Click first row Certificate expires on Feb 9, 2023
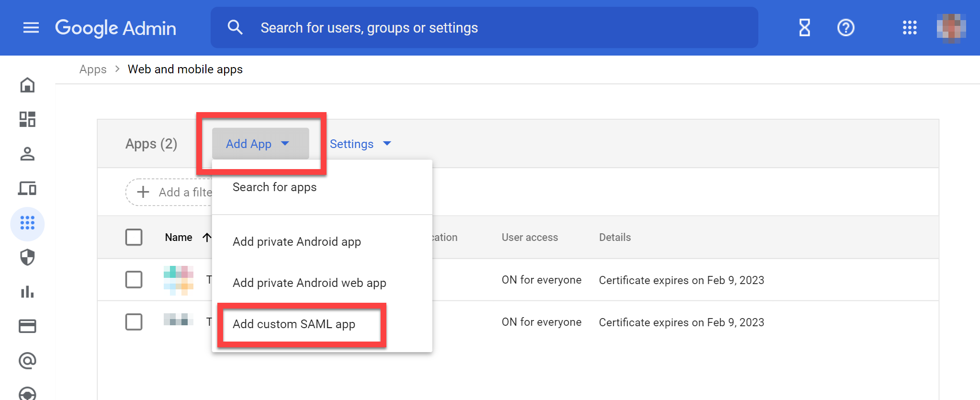 click(x=681, y=280)
